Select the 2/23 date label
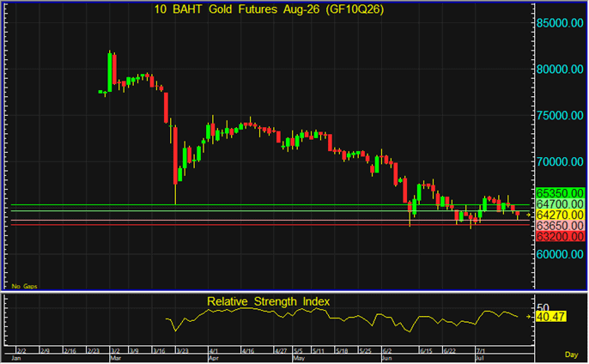Viewport: 589px width, 364px height. 93,351
